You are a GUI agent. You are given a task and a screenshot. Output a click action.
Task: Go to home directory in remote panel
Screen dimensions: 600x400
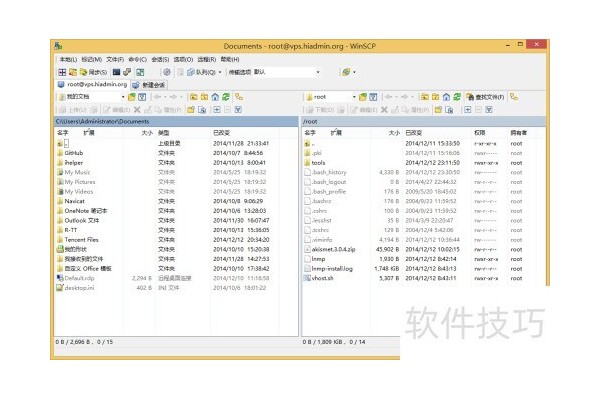click(x=446, y=97)
